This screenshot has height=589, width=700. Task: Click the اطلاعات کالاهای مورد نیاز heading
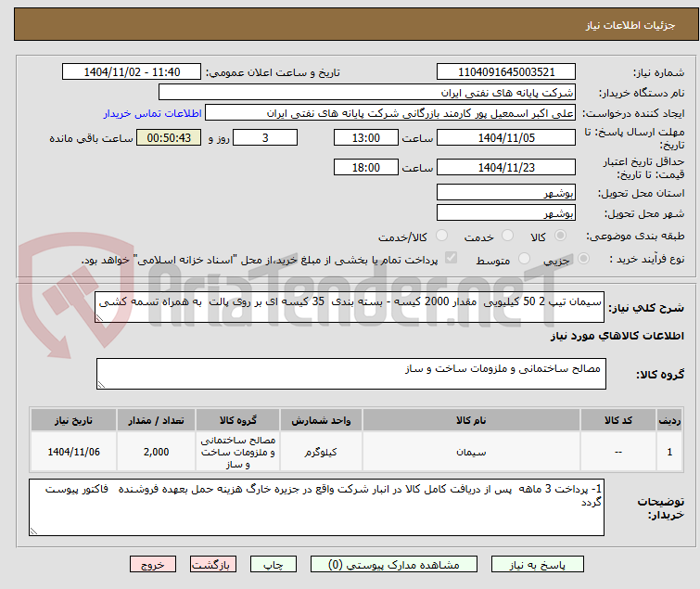617,336
